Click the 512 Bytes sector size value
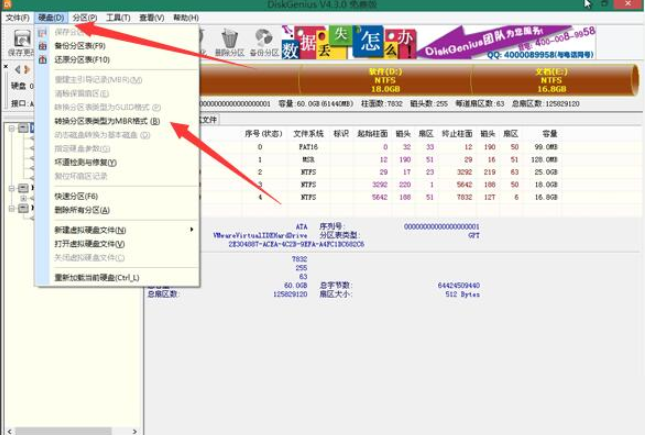645x435 pixels. coord(462,294)
